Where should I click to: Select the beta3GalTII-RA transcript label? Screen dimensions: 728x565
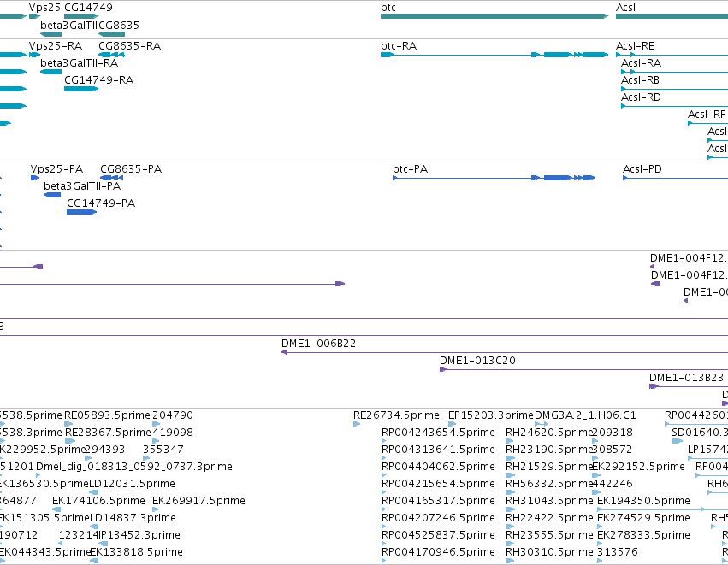79,63
